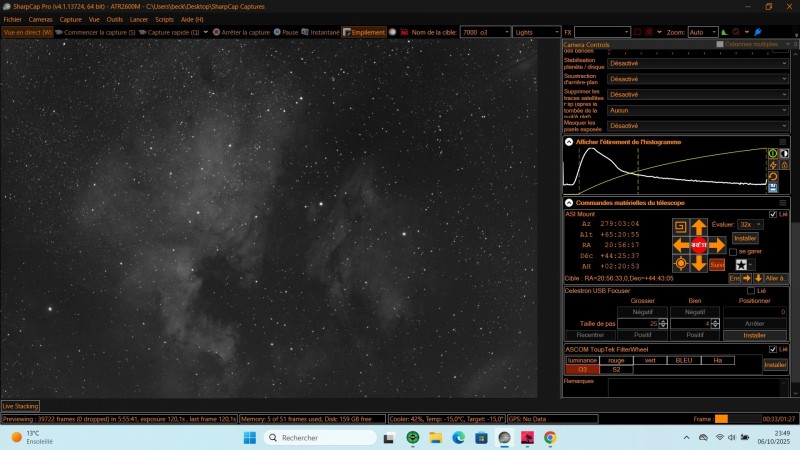Slew the mount left with the left arrow

tap(681, 245)
